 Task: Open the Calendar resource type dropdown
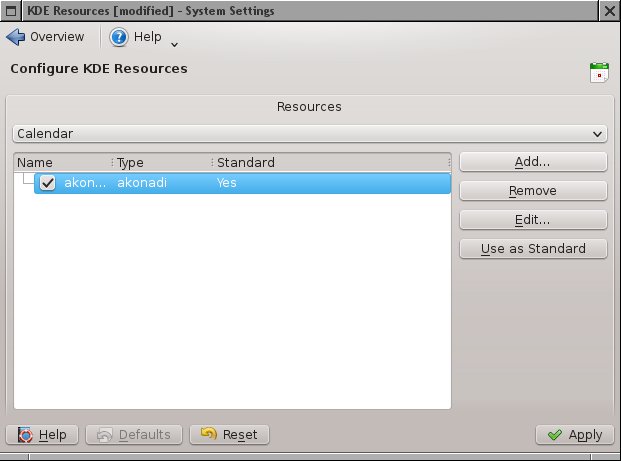click(x=310, y=134)
